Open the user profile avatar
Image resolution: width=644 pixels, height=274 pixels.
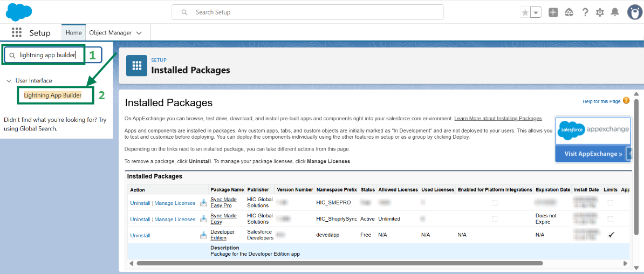tap(635, 12)
